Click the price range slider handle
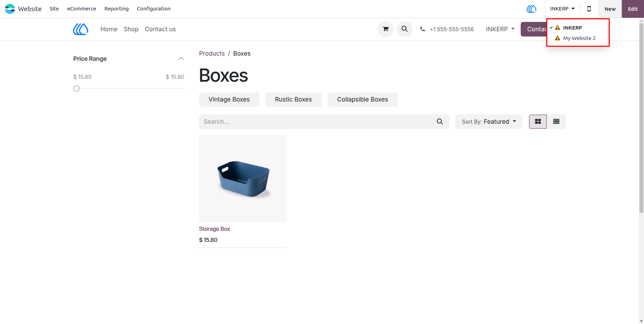644x324 pixels. [x=76, y=89]
